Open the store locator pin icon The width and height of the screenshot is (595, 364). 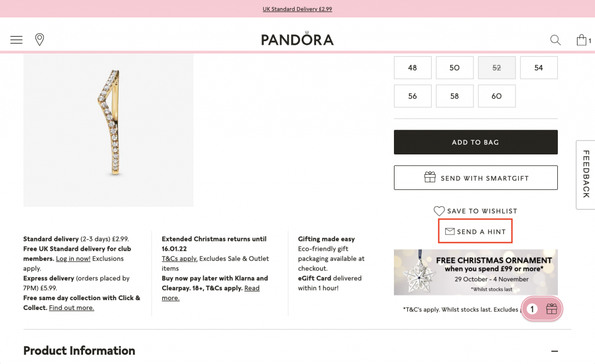tap(40, 39)
